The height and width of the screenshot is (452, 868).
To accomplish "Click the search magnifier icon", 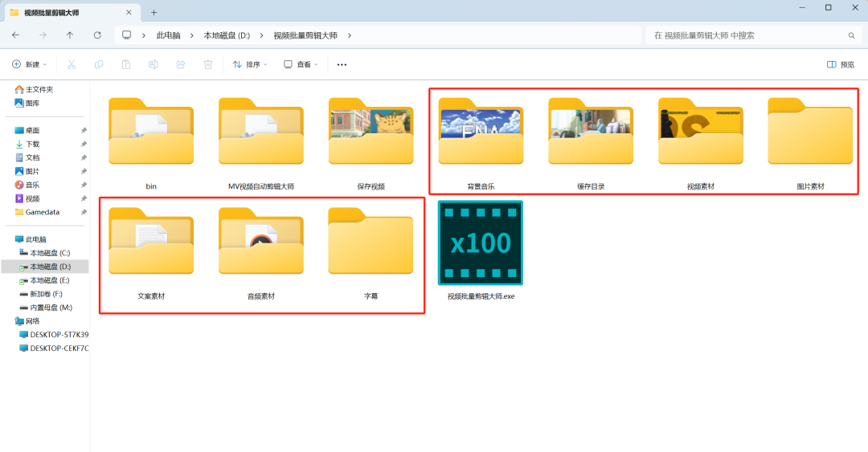I will pyautogui.click(x=851, y=35).
